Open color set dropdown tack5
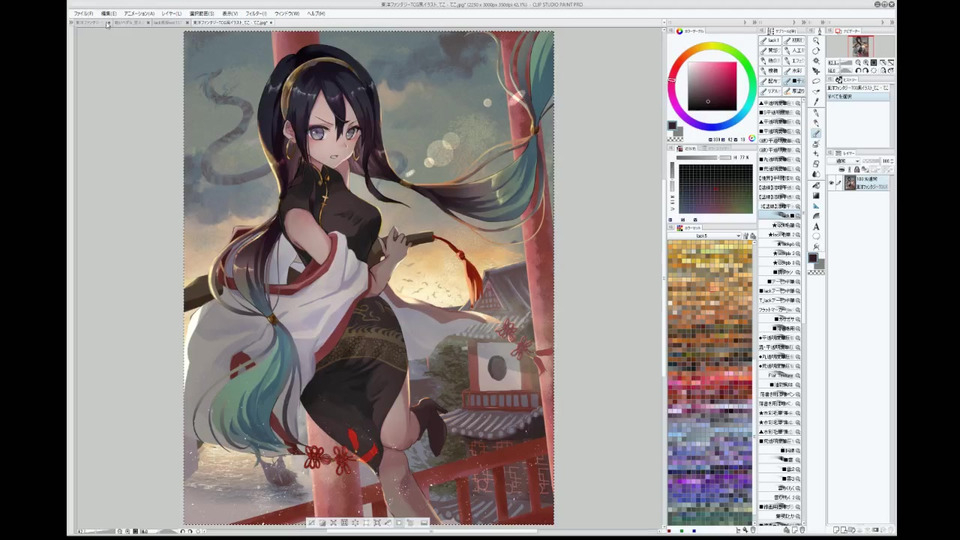960x540 pixels. point(705,236)
